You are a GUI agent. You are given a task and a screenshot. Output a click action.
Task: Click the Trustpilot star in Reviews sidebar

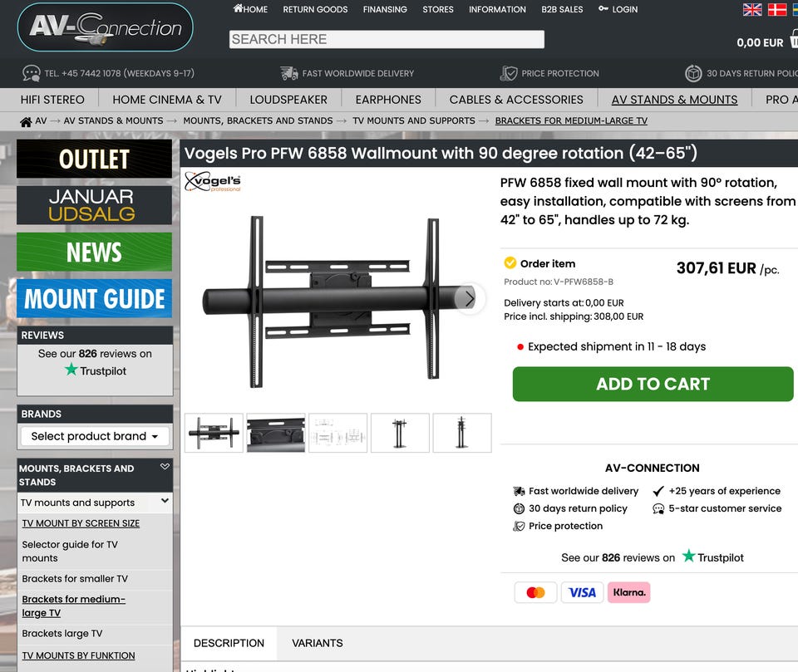71,370
